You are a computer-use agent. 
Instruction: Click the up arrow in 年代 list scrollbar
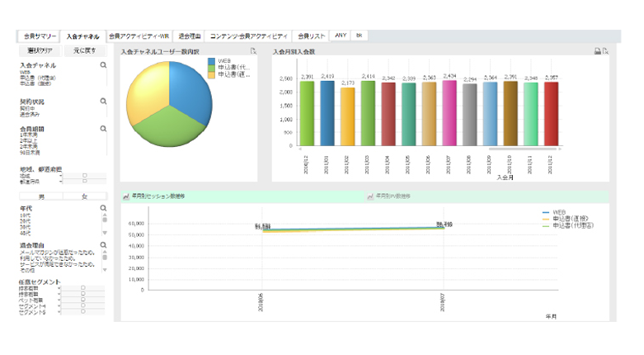105,215
